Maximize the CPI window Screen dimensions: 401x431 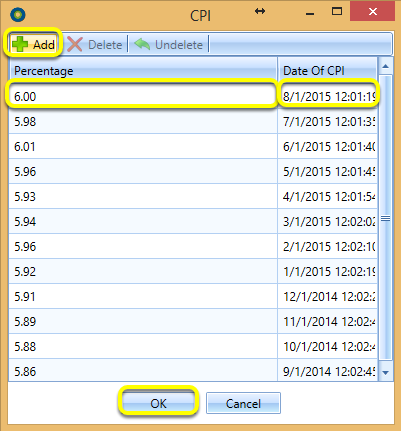coord(337,12)
